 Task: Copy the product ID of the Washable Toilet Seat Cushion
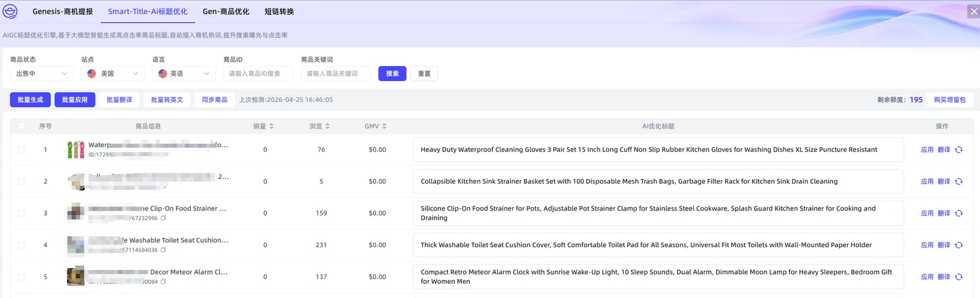163,250
